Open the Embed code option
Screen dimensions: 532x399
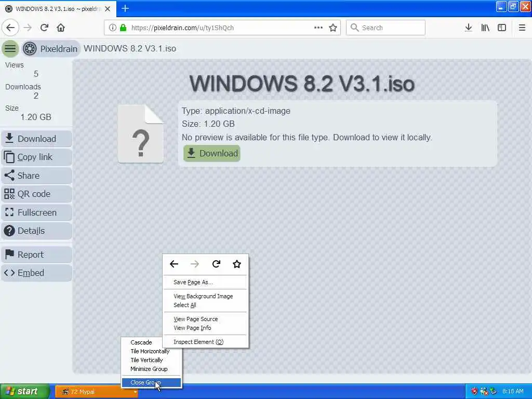36,273
